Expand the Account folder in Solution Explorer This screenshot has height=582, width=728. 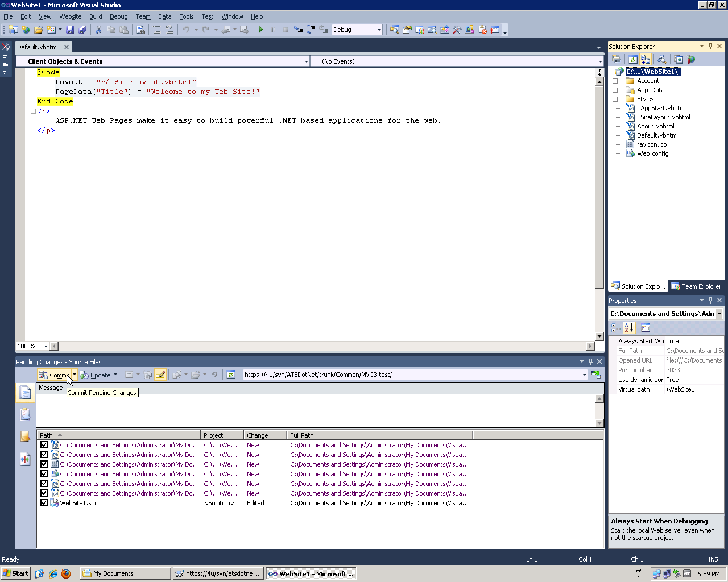615,81
